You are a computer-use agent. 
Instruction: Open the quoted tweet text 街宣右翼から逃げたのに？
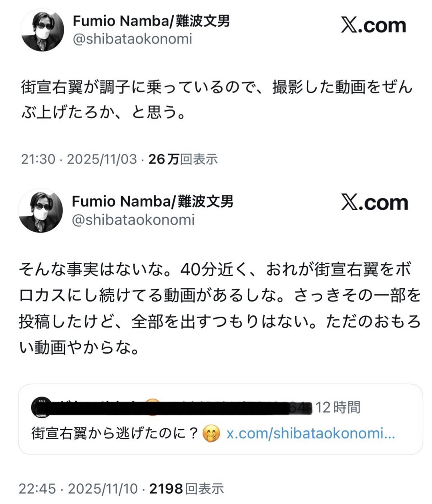point(115,434)
